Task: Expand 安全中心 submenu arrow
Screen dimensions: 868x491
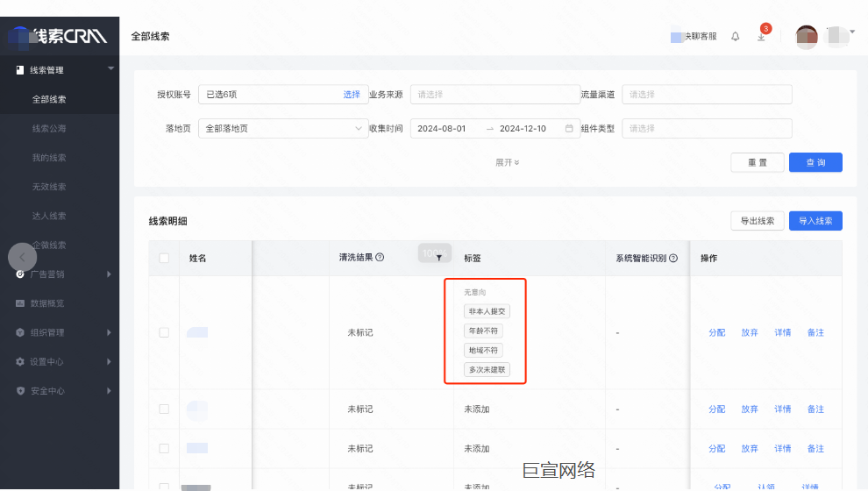Action: click(x=109, y=391)
